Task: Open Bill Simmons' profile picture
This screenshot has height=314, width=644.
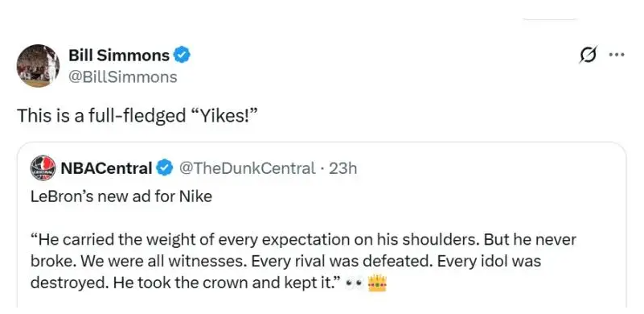Action: (38, 66)
